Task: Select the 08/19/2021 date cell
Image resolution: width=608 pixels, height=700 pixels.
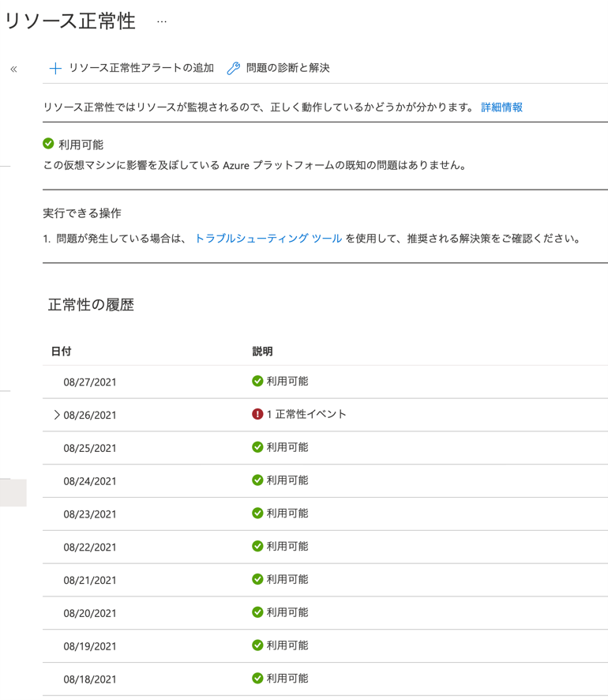Action: (90, 646)
